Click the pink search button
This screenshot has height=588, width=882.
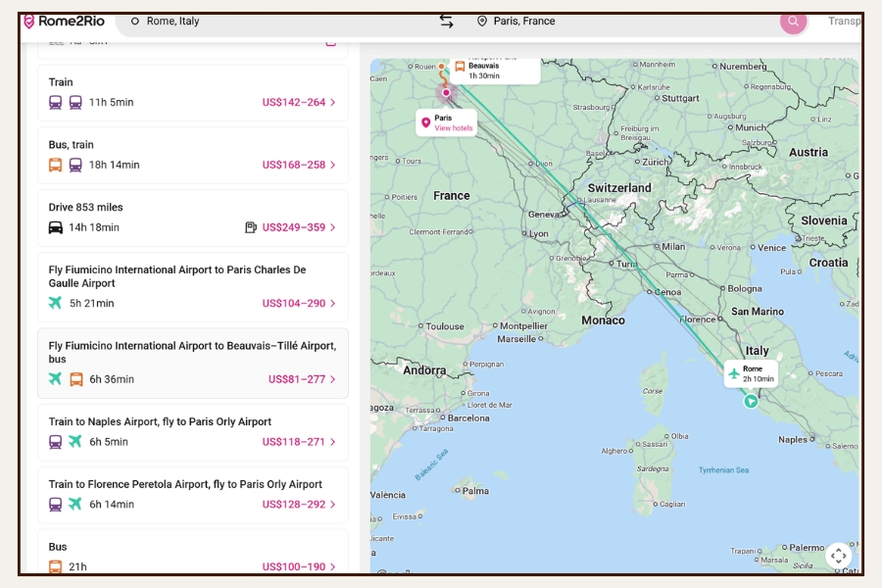tap(793, 22)
